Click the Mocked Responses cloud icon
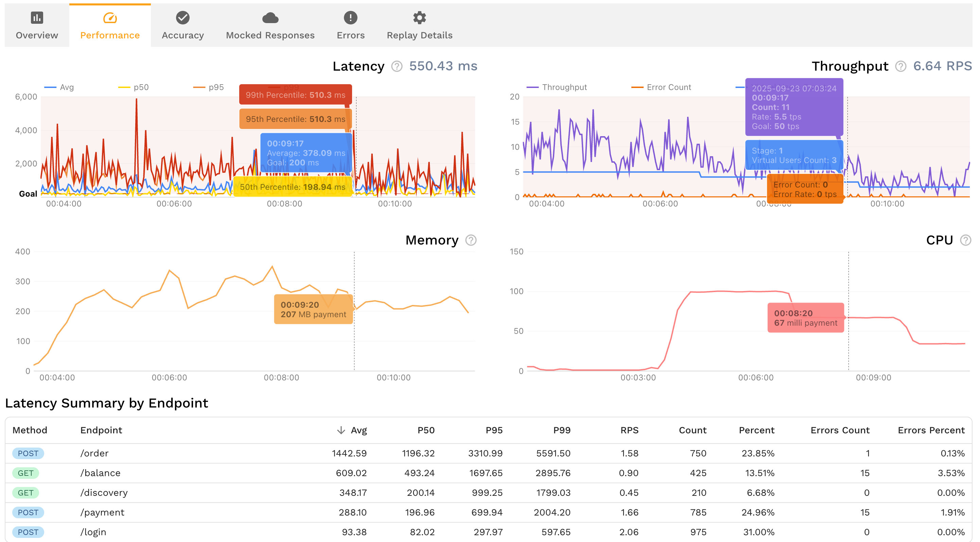 (270, 17)
